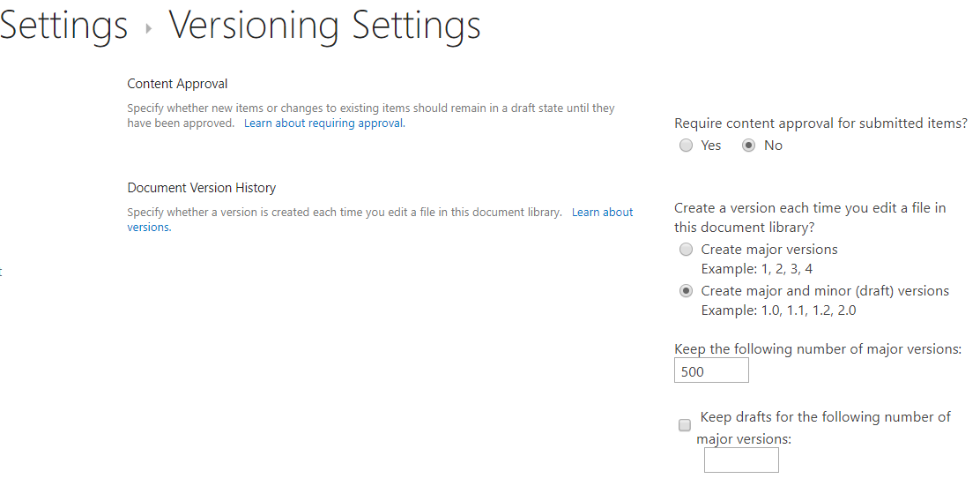Click the 'Create major and minor (draft) versions' label
Image resolution: width=980 pixels, height=501 pixels.
[x=825, y=291]
